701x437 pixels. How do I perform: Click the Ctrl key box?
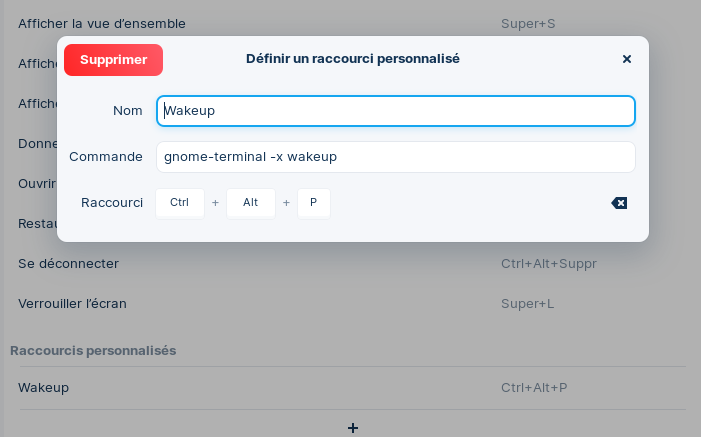(x=180, y=203)
